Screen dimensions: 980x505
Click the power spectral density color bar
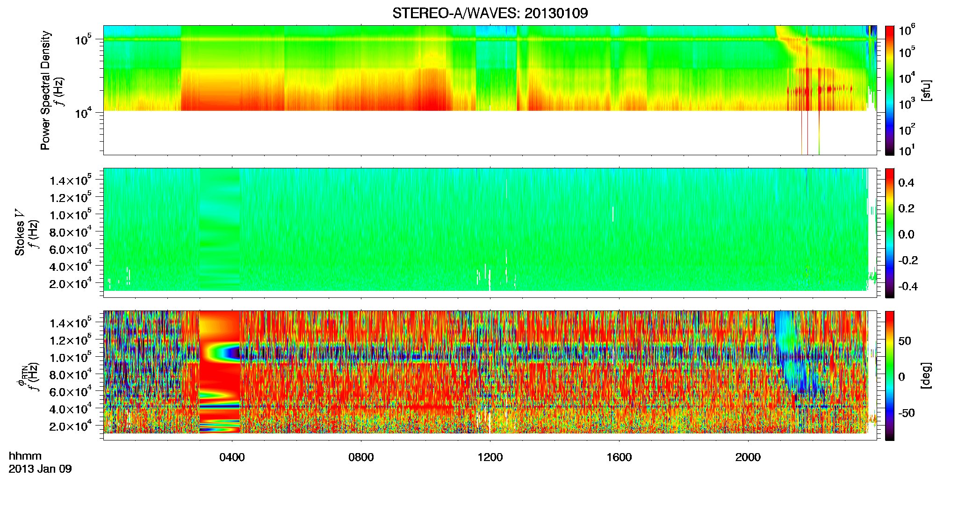tap(890, 90)
